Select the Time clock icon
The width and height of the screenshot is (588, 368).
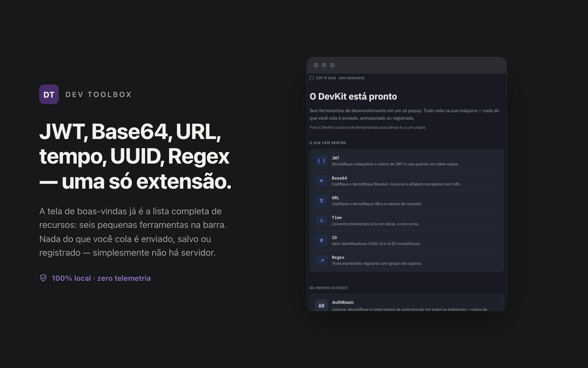pos(321,221)
